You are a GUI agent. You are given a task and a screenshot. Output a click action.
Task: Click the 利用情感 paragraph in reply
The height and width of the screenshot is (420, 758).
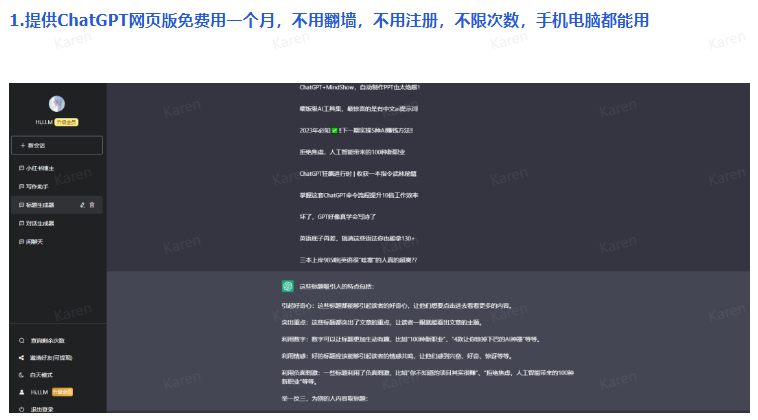click(x=397, y=356)
